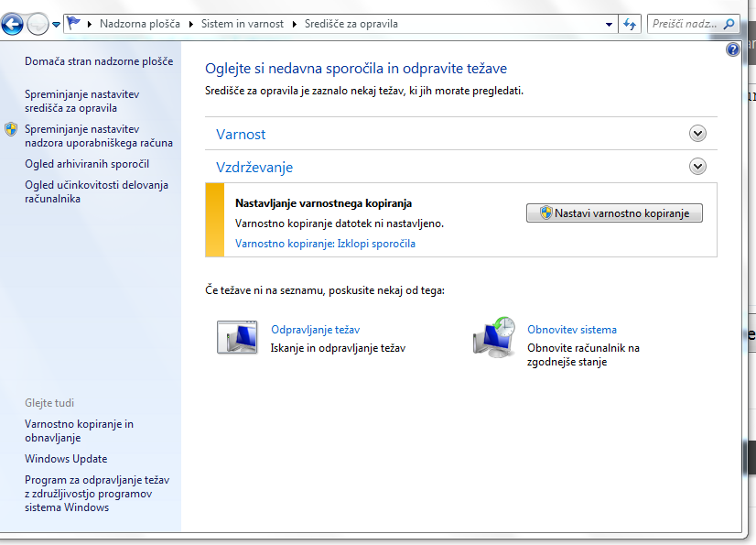Open recent pages dropdown arrow next to Forward
This screenshot has height=545, width=756.
point(57,25)
